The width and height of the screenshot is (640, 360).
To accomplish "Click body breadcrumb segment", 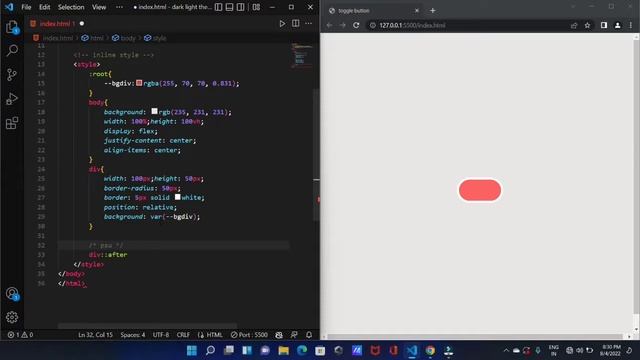I will [x=127, y=38].
